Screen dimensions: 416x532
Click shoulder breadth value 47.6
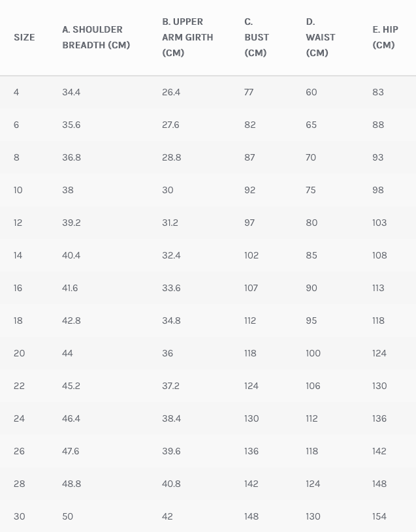pyautogui.click(x=71, y=451)
